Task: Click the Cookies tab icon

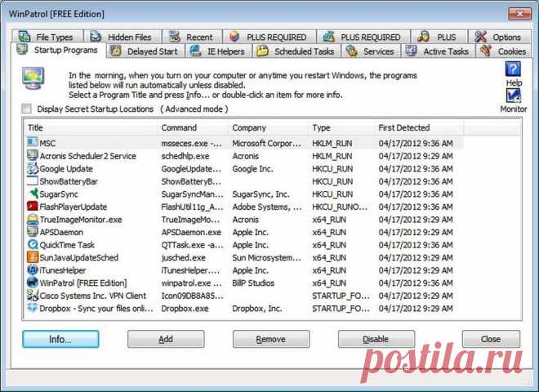Action: [485, 51]
